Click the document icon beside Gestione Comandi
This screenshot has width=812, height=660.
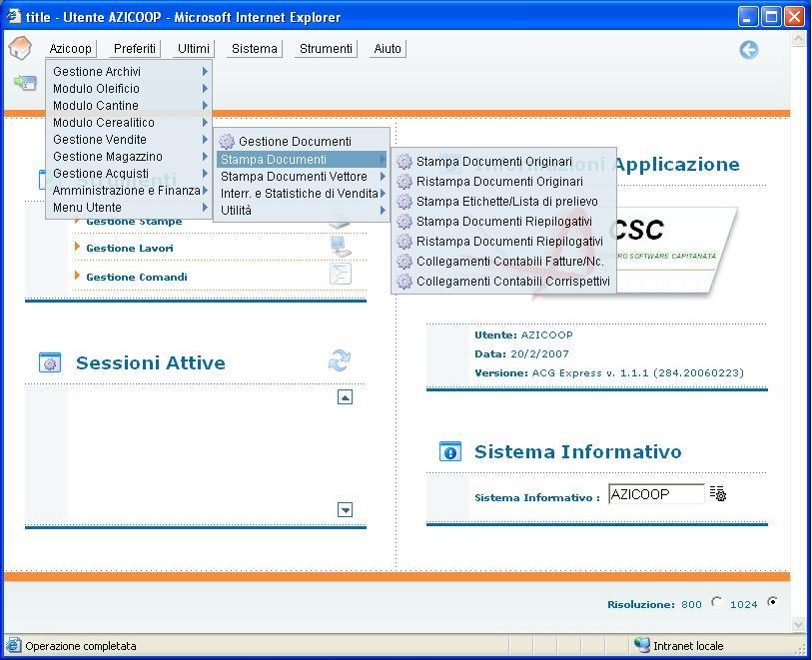click(341, 274)
